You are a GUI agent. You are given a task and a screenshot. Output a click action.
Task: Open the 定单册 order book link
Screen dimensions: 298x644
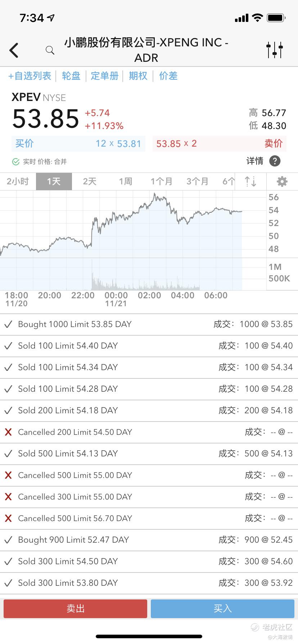(105, 76)
